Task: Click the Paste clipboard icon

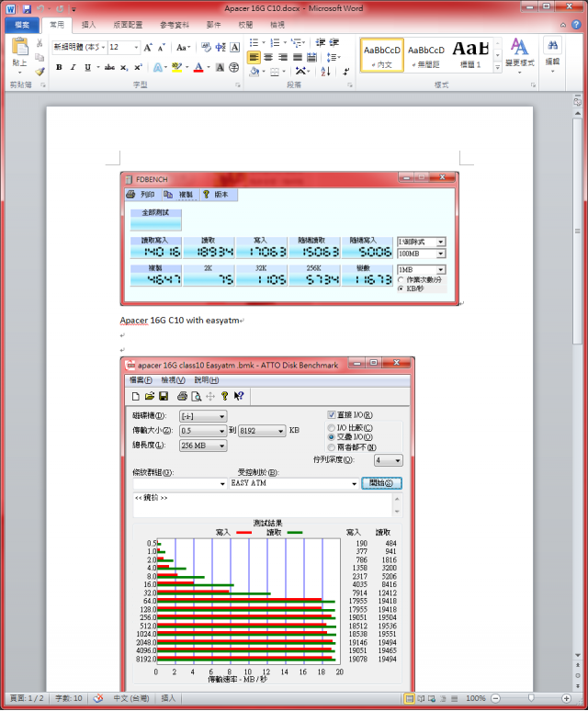Action: 19,47
